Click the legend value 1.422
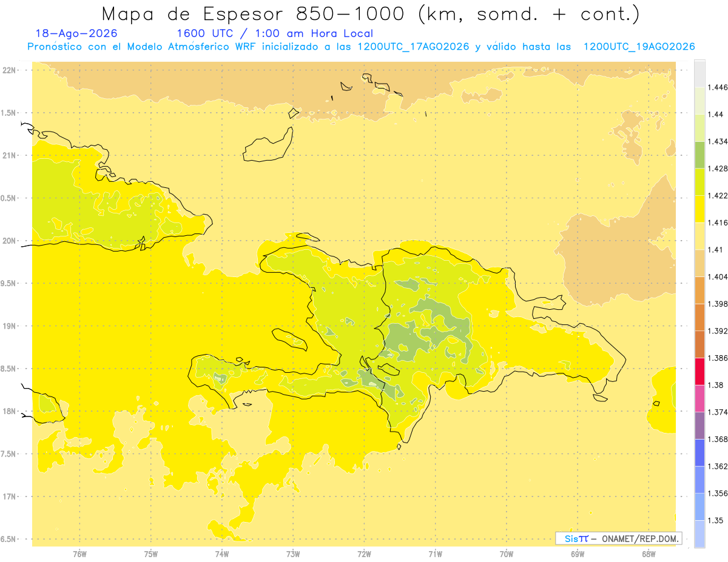 click(718, 195)
